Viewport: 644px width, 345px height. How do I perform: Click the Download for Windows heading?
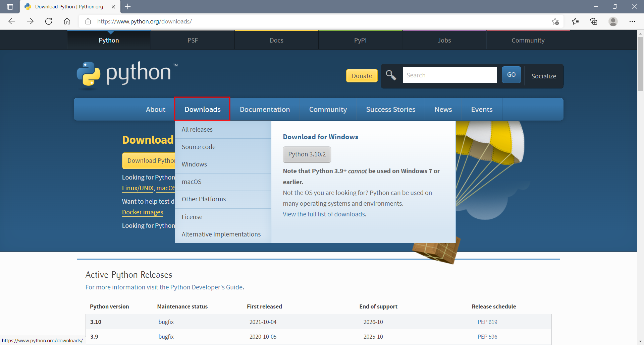[320, 137]
